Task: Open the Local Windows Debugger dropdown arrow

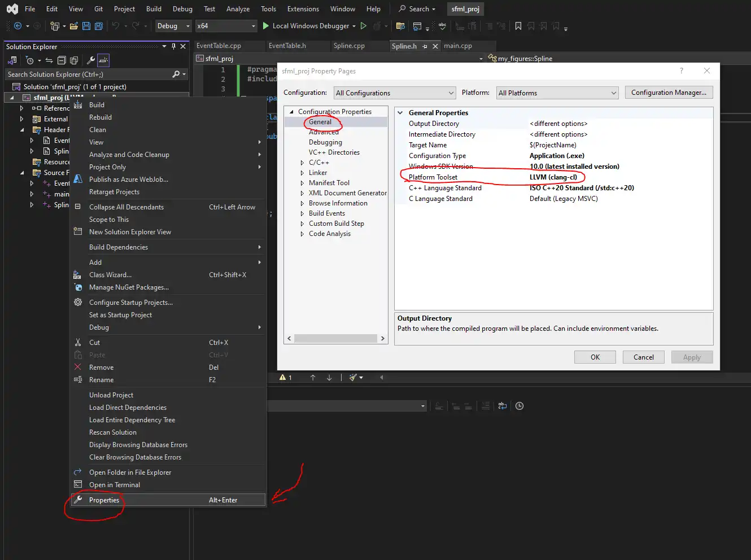Action: pyautogui.click(x=354, y=26)
